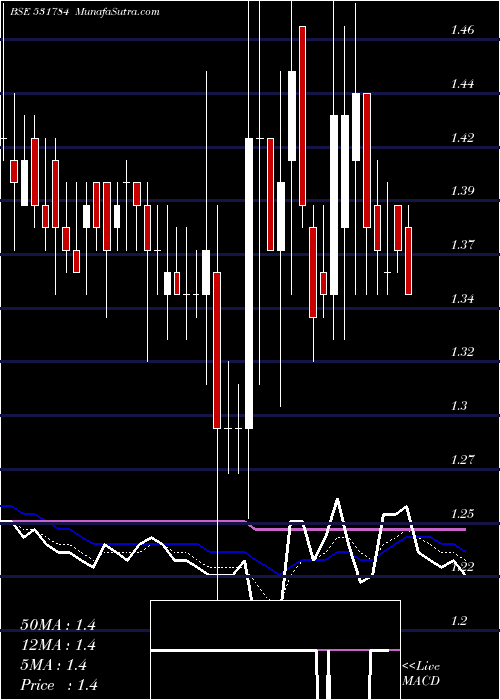
Task: Click the BSE 531784 ticker label
Action: tap(39, 12)
